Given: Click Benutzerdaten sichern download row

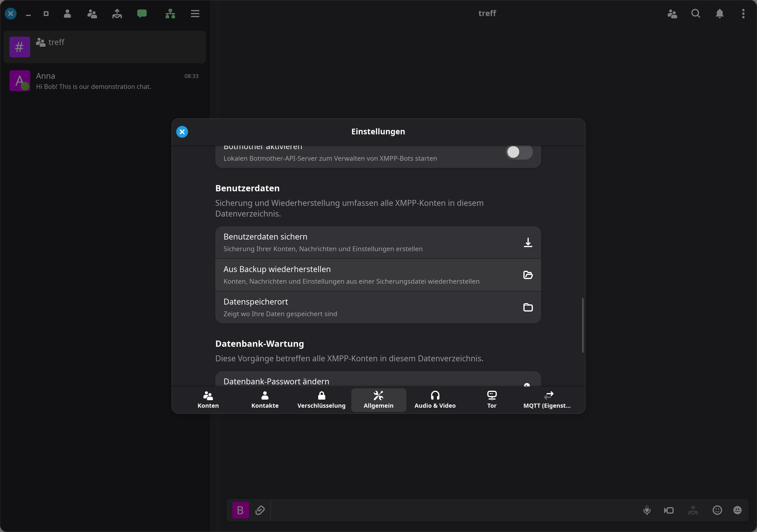Looking at the screenshot, I should click(378, 242).
